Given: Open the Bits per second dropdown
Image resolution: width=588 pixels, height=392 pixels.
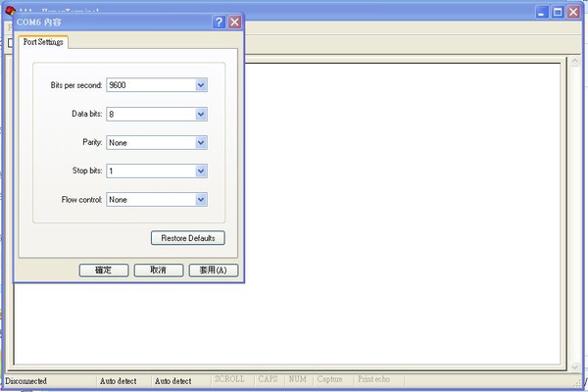Looking at the screenshot, I should [x=201, y=85].
